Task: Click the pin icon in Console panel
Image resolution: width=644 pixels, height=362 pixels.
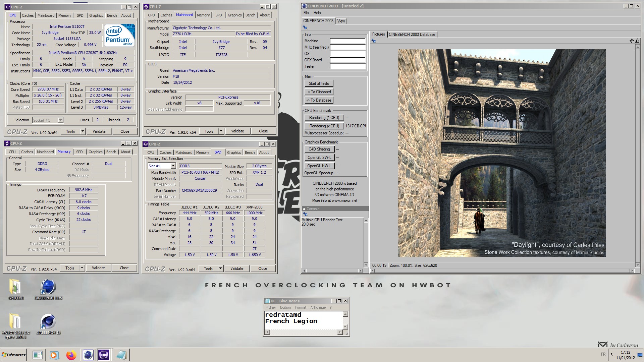Action: point(305,214)
